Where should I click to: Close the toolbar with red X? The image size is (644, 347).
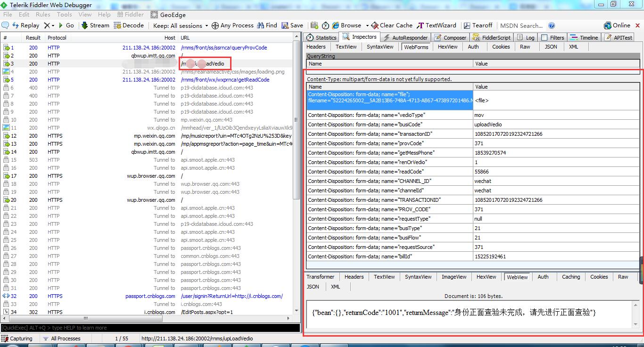[x=637, y=25]
